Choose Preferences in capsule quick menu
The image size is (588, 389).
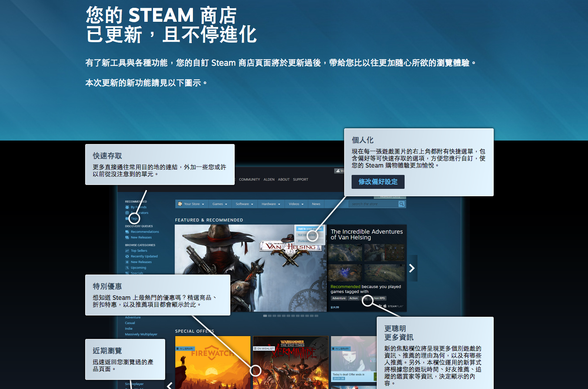pos(310,241)
